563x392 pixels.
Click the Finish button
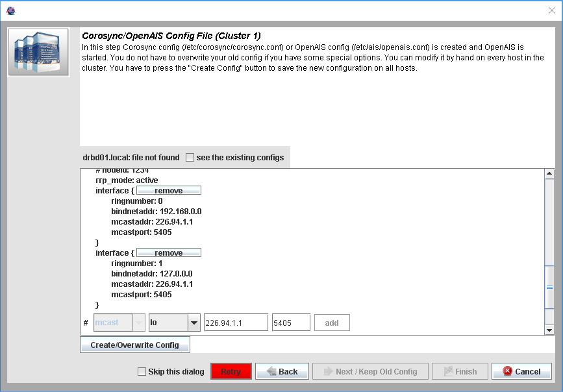pyautogui.click(x=460, y=371)
